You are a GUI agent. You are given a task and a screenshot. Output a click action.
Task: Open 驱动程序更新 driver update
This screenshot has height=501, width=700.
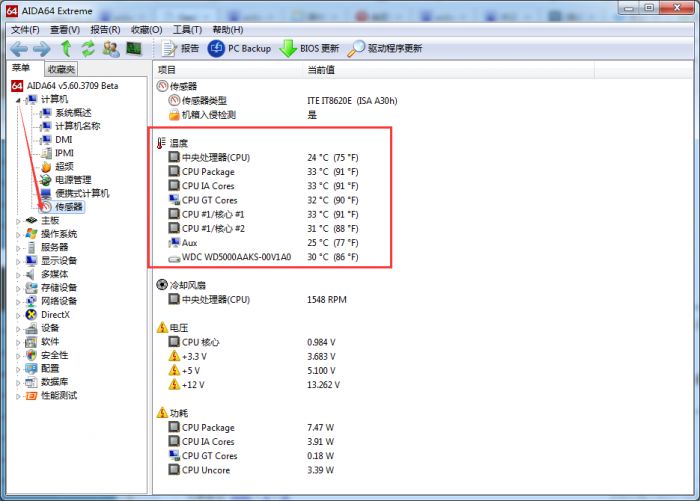(385, 48)
